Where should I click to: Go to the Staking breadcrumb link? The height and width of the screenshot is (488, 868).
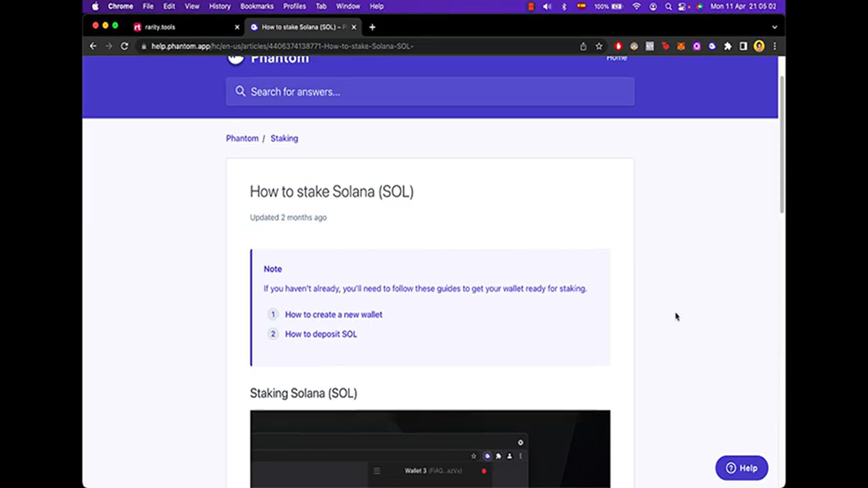click(284, 138)
